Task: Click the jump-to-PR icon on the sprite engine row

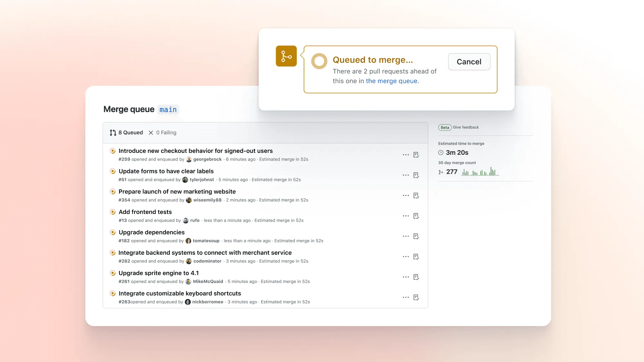Action: (x=416, y=277)
